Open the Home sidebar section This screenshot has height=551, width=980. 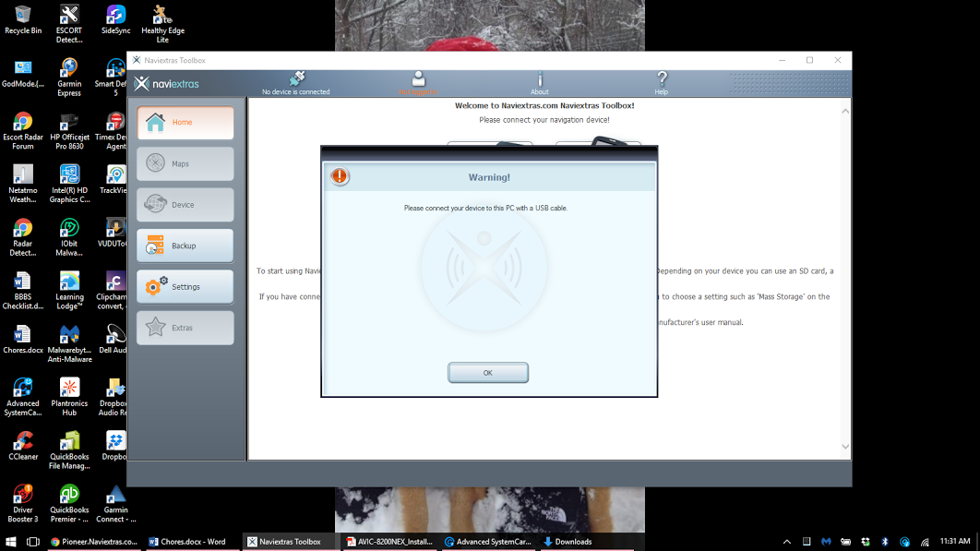pos(185,123)
